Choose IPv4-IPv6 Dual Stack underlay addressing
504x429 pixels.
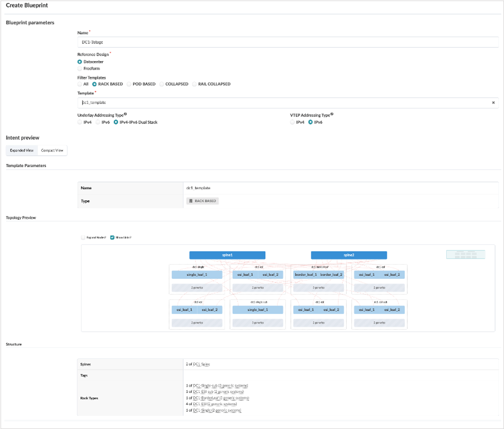(116, 122)
